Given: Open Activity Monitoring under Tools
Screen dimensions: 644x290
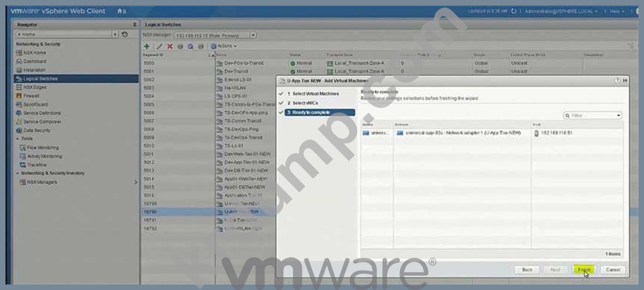Looking at the screenshot, I should (41, 156).
